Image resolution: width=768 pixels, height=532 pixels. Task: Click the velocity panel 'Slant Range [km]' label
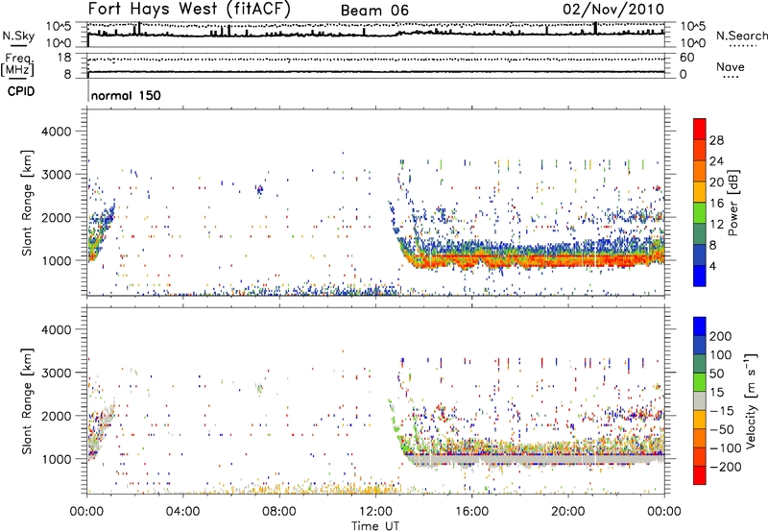pos(27,400)
